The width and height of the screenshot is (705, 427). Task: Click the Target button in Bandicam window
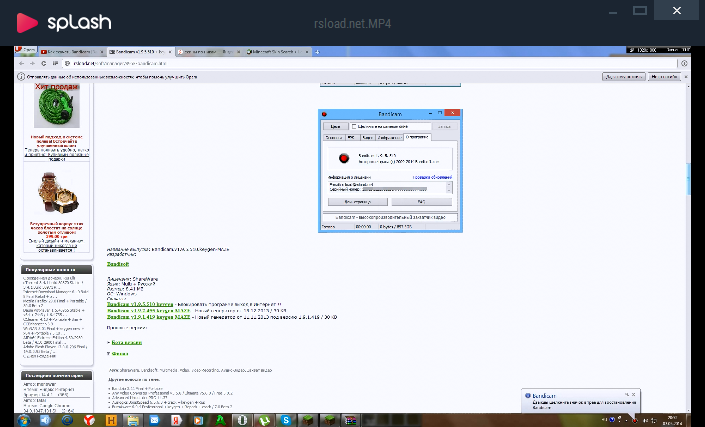tap(335, 126)
